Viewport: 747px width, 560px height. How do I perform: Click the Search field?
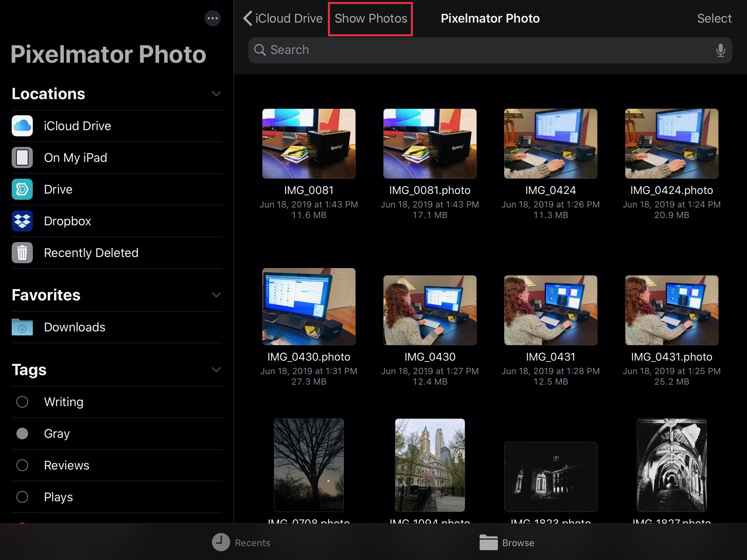[x=490, y=50]
